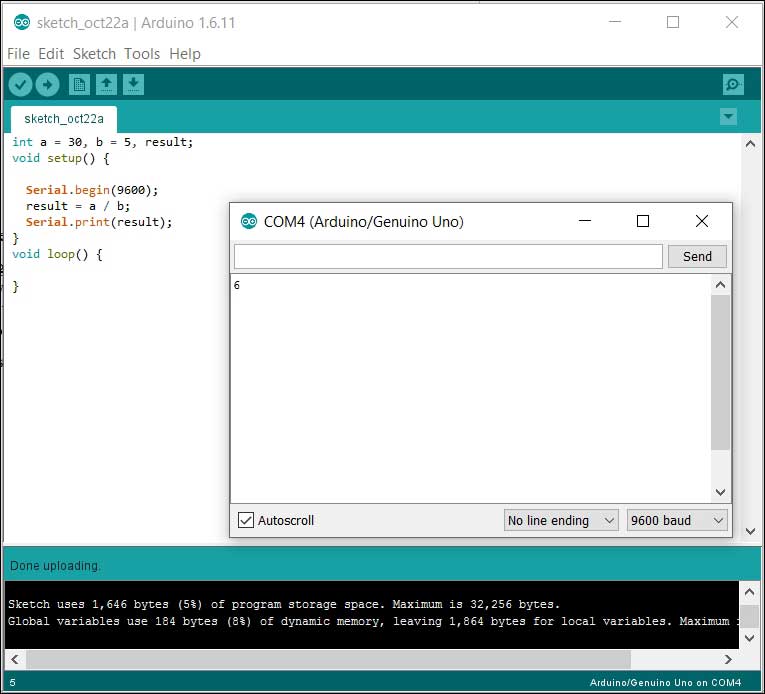This screenshot has height=694, width=765.
Task: Toggle the Autoscroll checkbox
Action: pyautogui.click(x=246, y=520)
